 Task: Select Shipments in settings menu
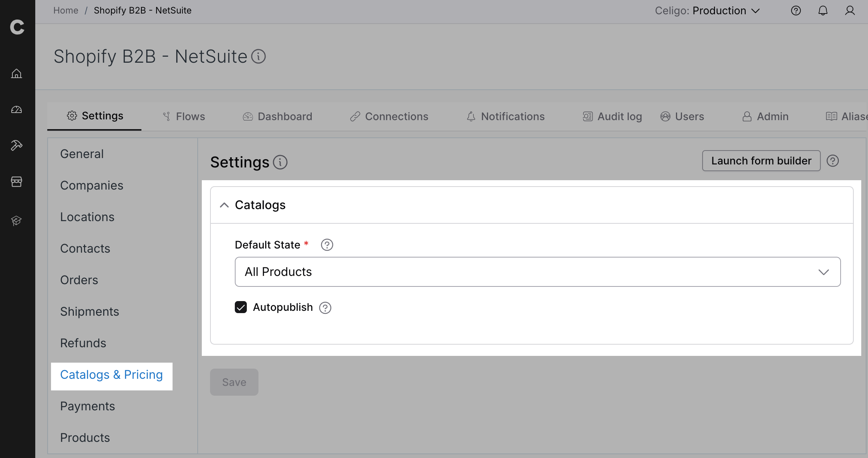pyautogui.click(x=90, y=312)
